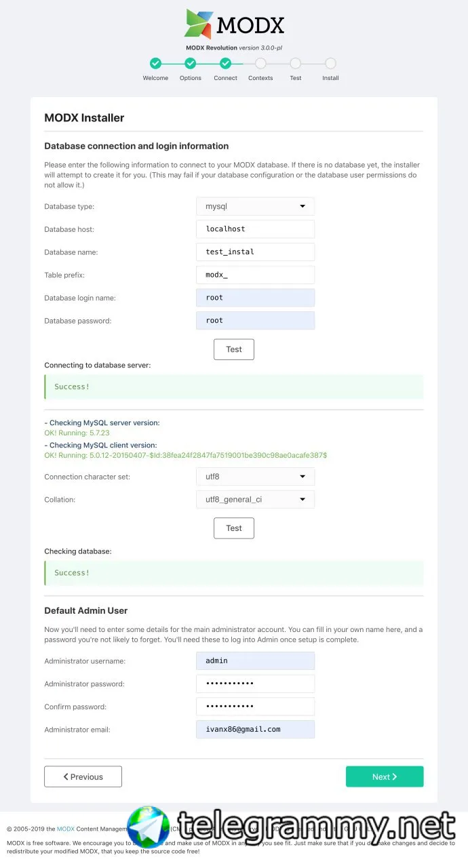The height and width of the screenshot is (868, 468).
Task: Click the Administrator email field
Action: point(256,729)
